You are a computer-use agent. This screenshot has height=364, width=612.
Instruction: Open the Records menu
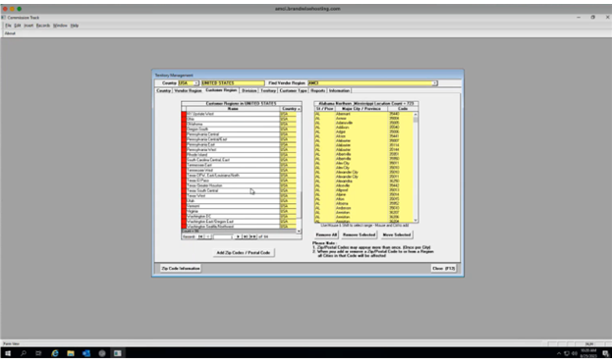coord(43,26)
